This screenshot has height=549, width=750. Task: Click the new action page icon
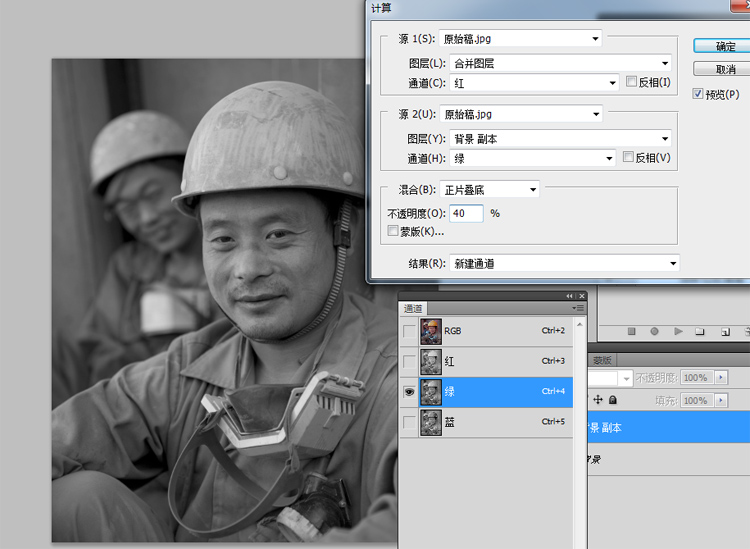725,331
